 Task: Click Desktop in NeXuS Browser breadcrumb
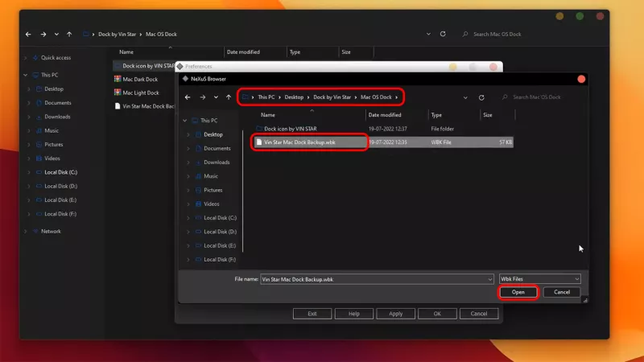tap(294, 97)
